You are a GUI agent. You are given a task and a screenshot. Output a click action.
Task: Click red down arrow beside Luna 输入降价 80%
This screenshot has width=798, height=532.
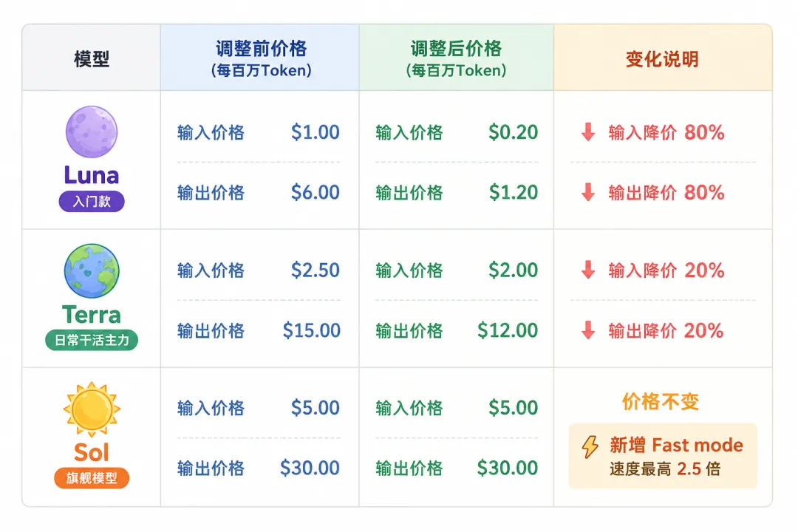point(588,132)
